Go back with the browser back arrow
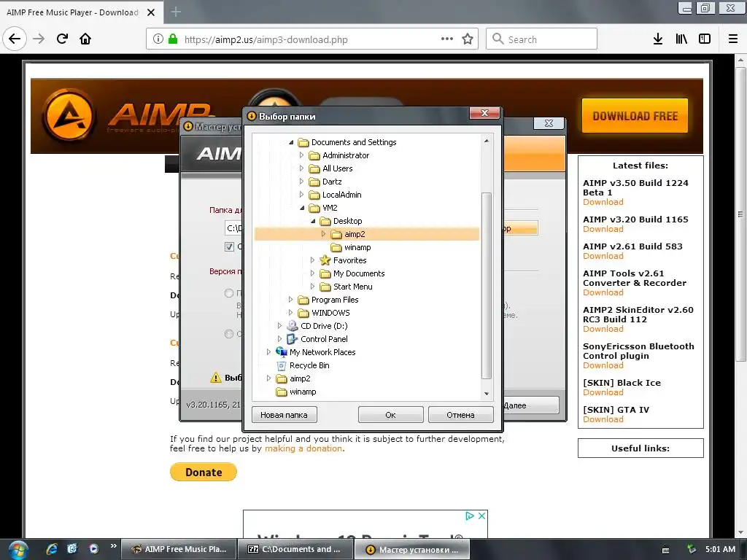The image size is (747, 560). pyautogui.click(x=15, y=39)
